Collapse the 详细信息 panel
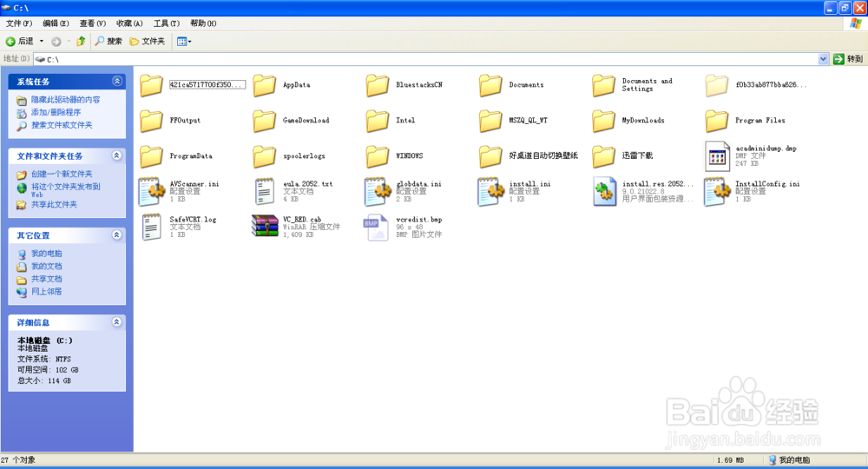Screen dimensions: 868x469 [x=117, y=321]
